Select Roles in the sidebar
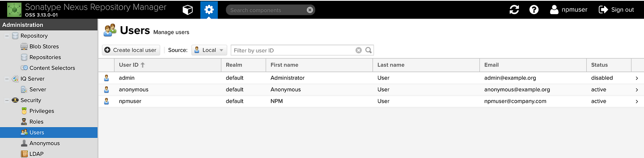 coord(36,122)
